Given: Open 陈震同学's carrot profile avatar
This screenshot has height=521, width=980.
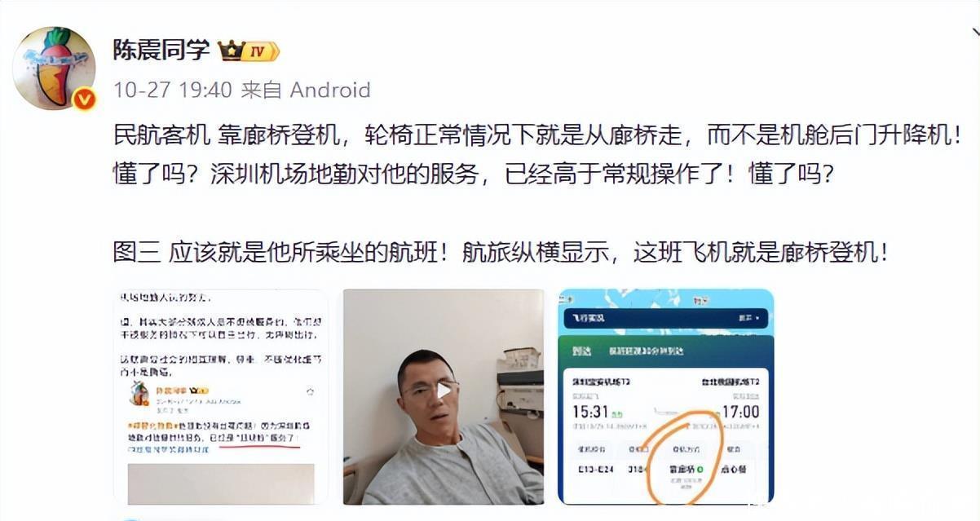Looking at the screenshot, I should click(x=54, y=68).
